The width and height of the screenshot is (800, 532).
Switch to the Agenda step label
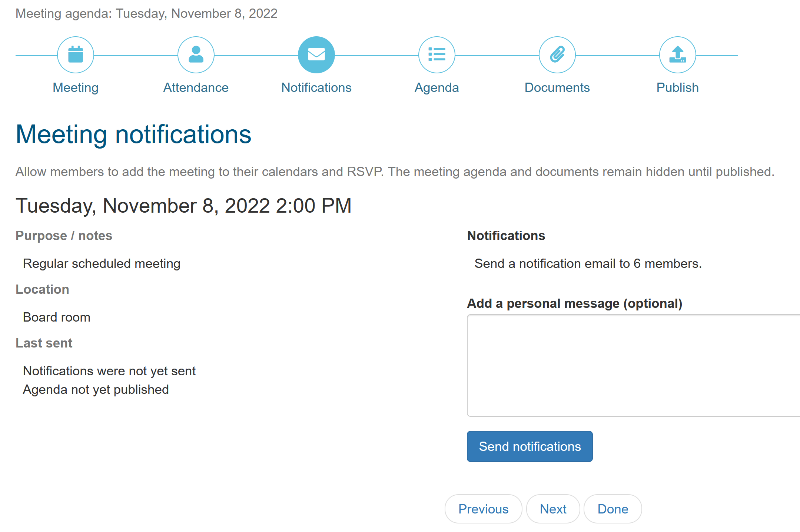point(437,88)
